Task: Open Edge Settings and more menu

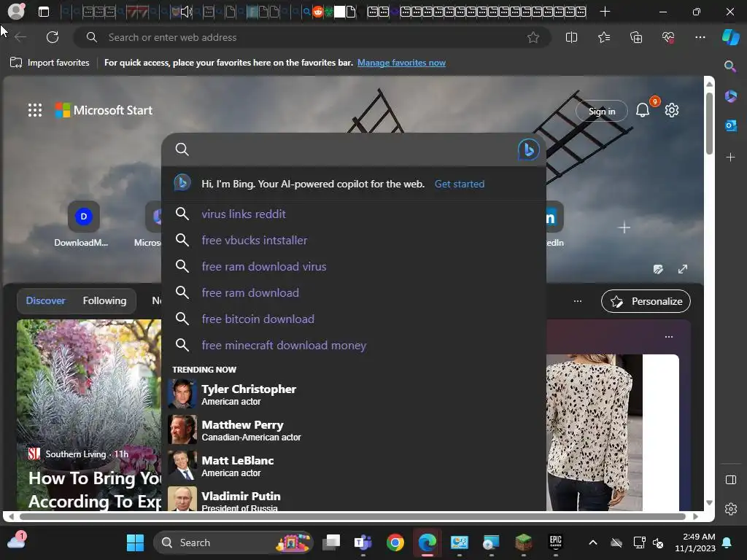Action: coord(700,37)
